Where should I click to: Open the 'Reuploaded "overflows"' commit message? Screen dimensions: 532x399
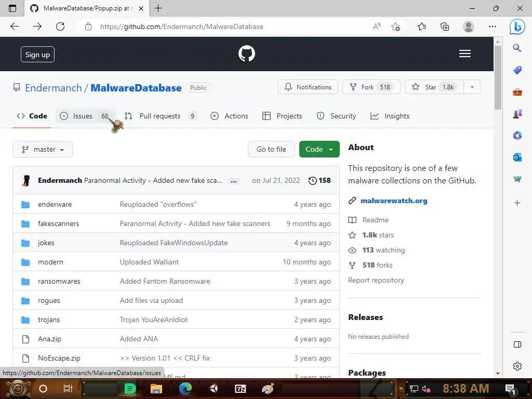coord(158,205)
